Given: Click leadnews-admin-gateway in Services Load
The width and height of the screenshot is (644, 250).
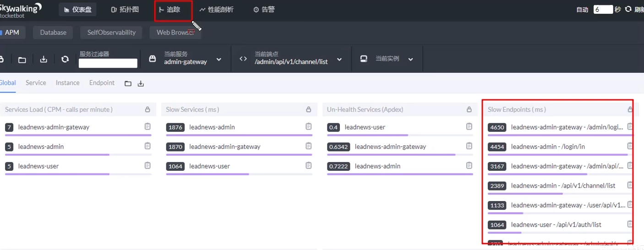Looking at the screenshot, I should 54,127.
